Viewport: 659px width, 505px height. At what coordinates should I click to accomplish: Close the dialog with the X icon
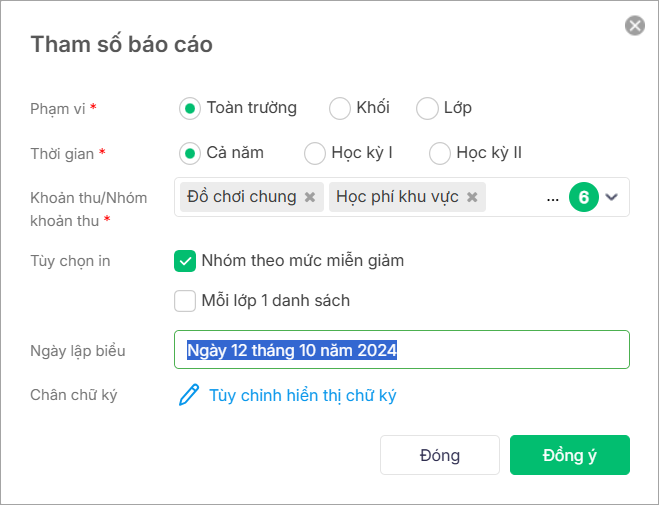[635, 26]
